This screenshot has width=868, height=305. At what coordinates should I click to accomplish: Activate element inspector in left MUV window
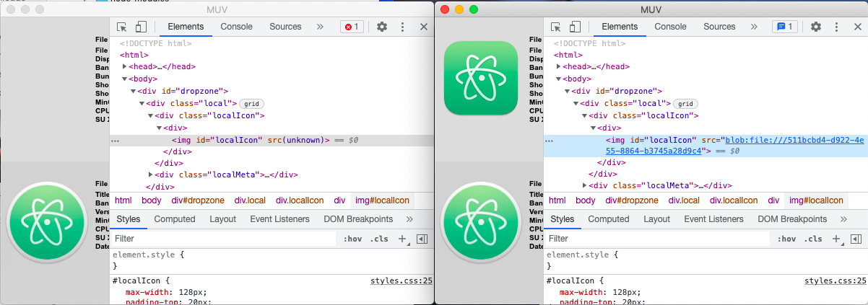(x=122, y=27)
